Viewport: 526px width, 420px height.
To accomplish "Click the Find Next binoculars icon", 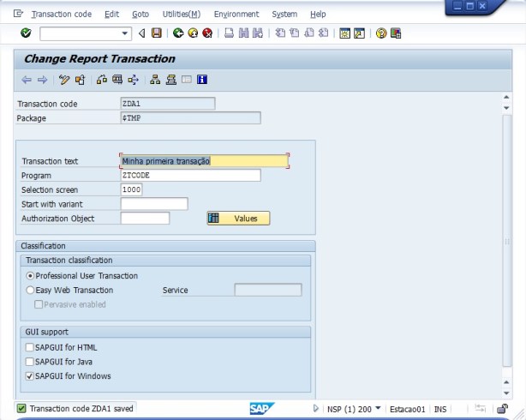I will click(258, 33).
